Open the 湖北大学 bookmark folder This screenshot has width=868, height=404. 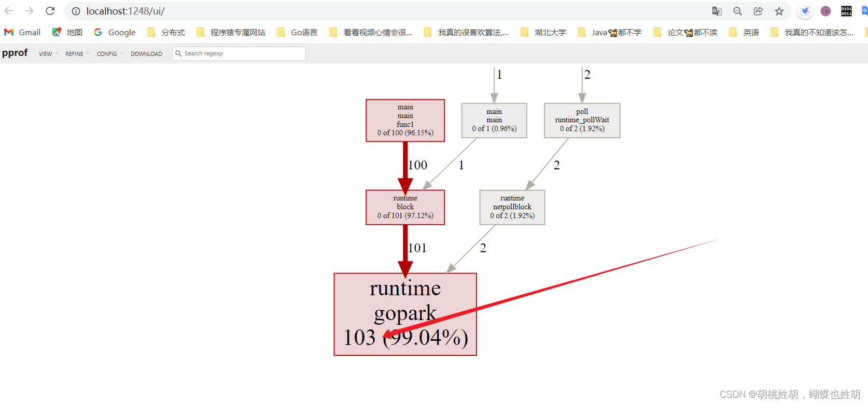[543, 32]
